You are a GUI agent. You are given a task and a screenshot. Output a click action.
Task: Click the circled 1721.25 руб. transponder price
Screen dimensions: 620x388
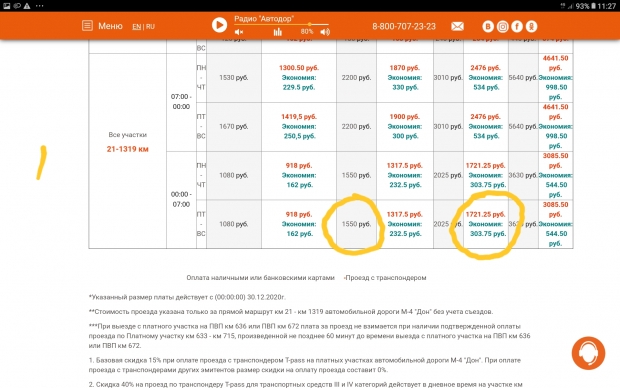(x=486, y=214)
